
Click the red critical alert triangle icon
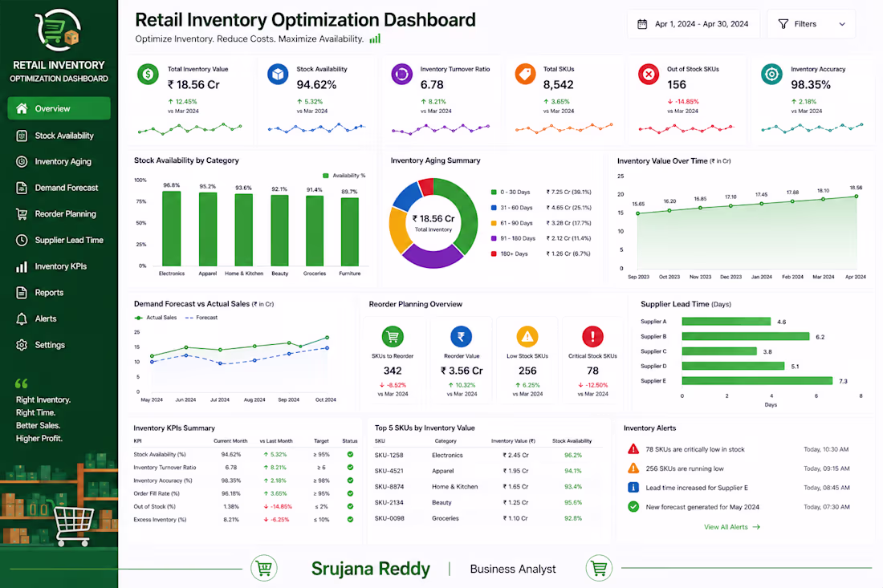(633, 449)
